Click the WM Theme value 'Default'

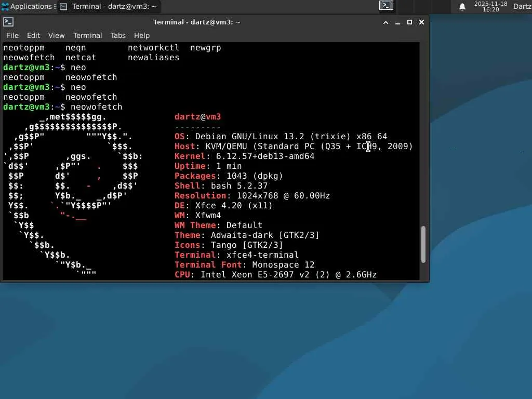244,225
